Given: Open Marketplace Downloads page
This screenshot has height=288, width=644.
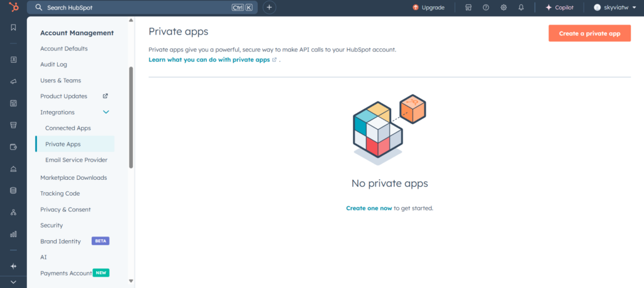Looking at the screenshot, I should click(x=74, y=177).
